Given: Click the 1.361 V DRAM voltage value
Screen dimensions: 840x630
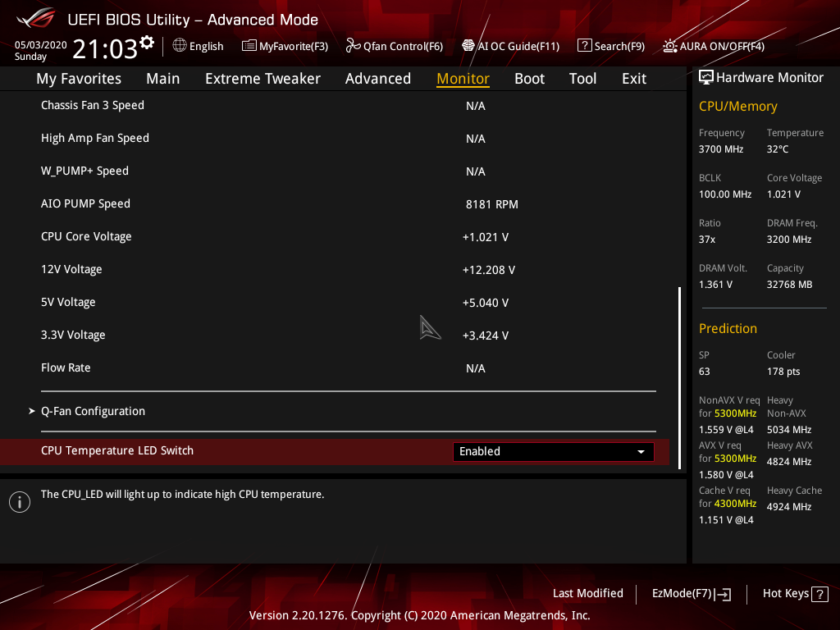Looking at the screenshot, I should [x=715, y=285].
